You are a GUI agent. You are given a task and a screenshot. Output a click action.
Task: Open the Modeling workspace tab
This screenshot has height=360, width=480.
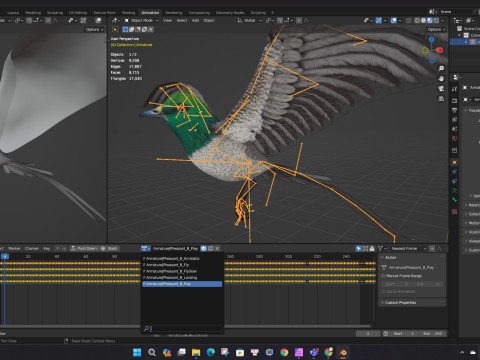click(33, 13)
